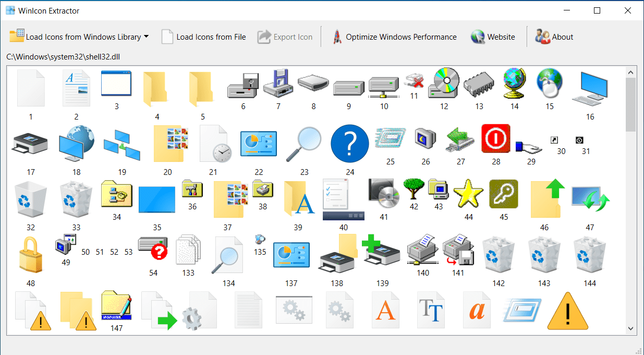
Task: Select text document icon 2
Action: click(76, 89)
